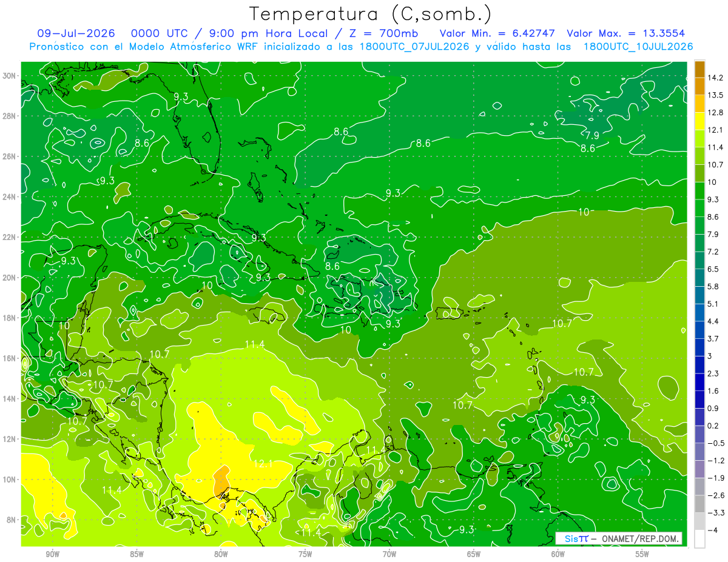Click the colorbar tick label 11.4
The width and height of the screenshot is (728, 562).
point(715,147)
